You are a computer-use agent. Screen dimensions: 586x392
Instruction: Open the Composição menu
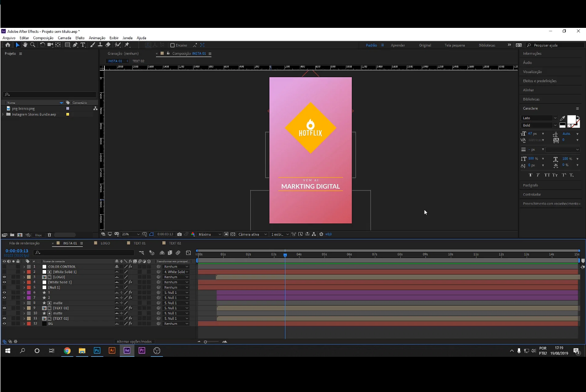[43, 38]
